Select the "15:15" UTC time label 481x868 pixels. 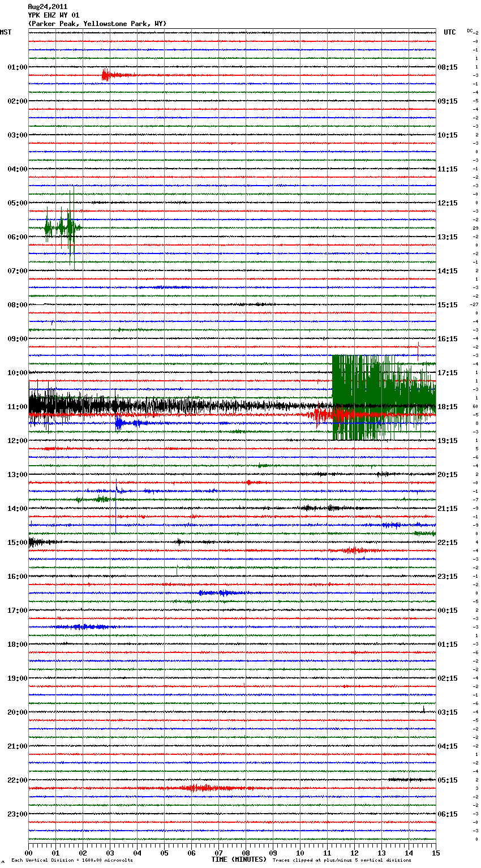pos(448,305)
